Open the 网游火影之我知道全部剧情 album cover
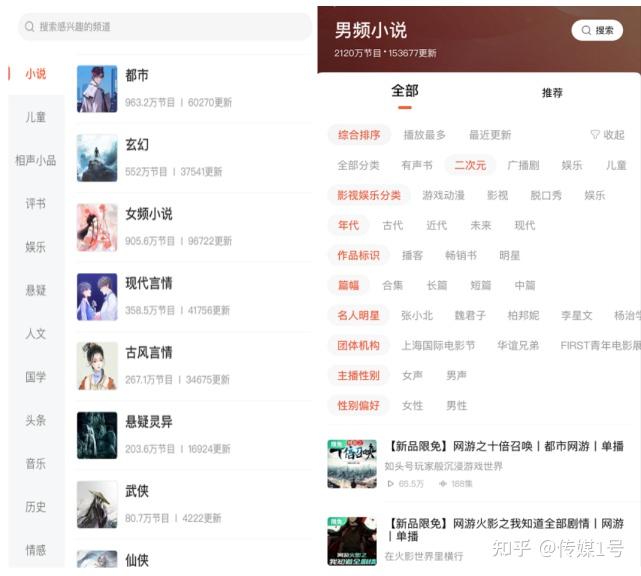Viewport: 641px width, 576px height. click(352, 541)
